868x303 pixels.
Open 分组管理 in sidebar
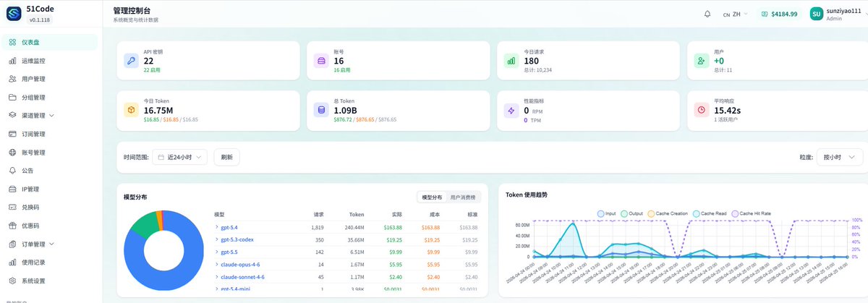[51, 98]
